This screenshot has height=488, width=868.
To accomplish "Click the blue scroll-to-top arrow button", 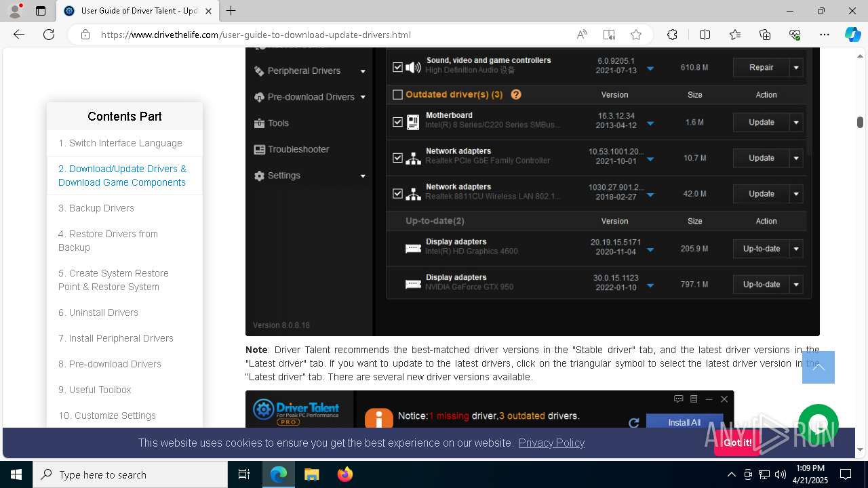I will (x=818, y=367).
